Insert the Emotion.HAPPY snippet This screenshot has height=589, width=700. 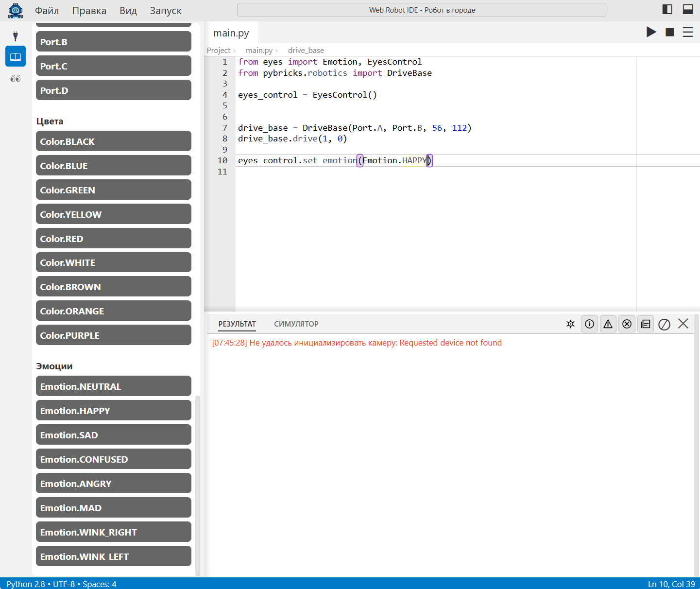(x=114, y=410)
